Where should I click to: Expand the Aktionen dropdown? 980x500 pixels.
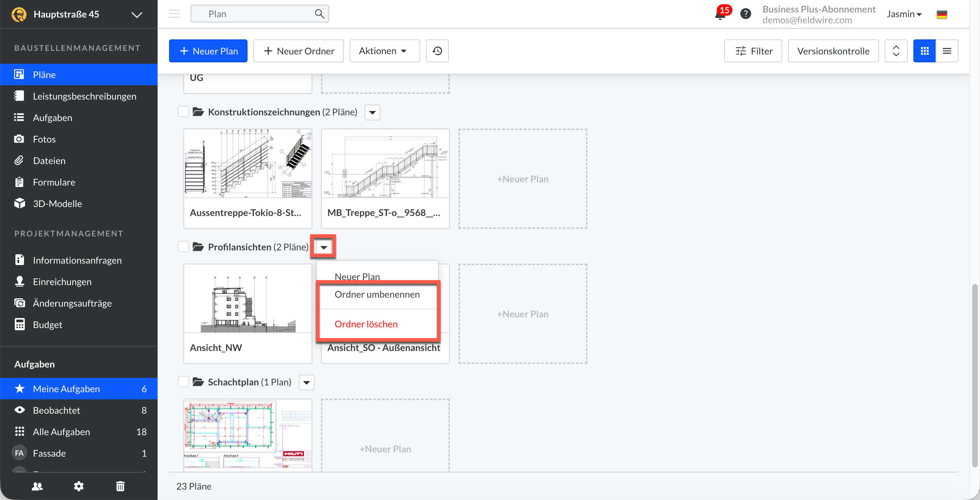pos(384,51)
